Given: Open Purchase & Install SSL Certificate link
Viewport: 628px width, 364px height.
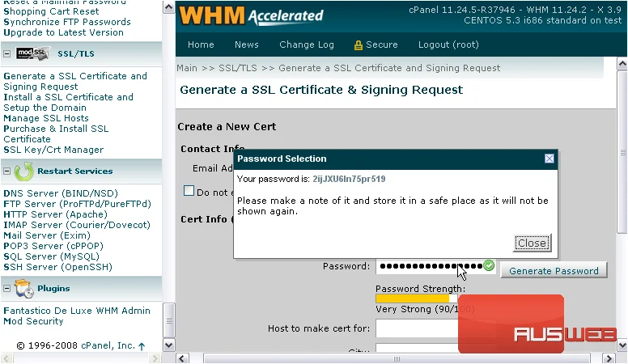Looking at the screenshot, I should pos(56,133).
